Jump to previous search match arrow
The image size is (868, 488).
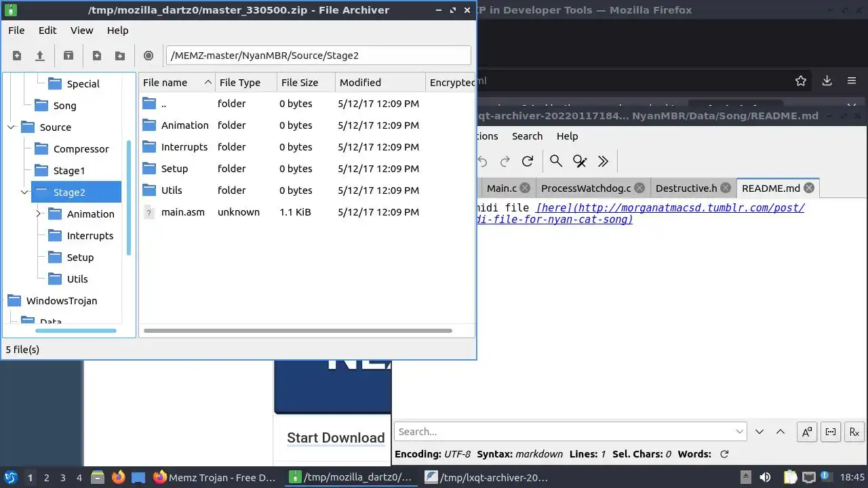click(781, 432)
